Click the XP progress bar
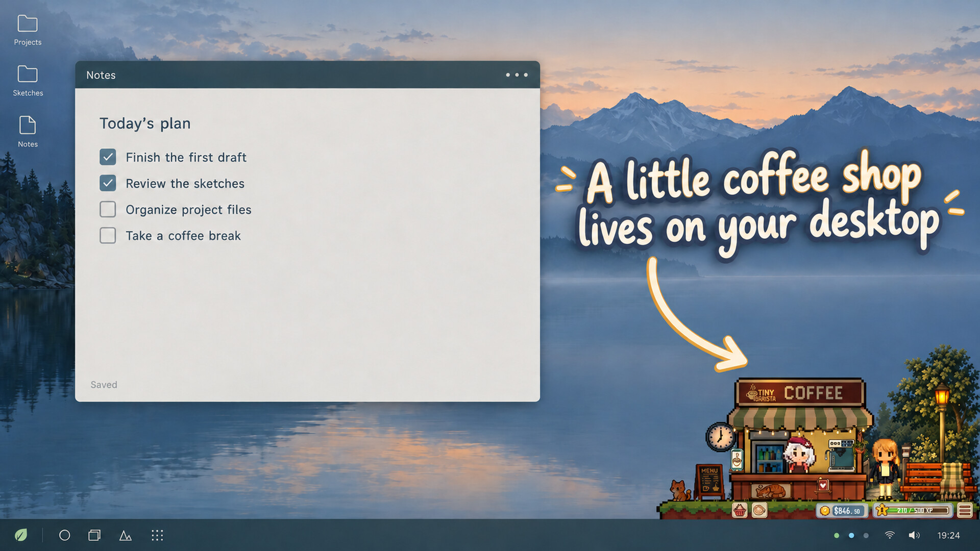 (913, 510)
